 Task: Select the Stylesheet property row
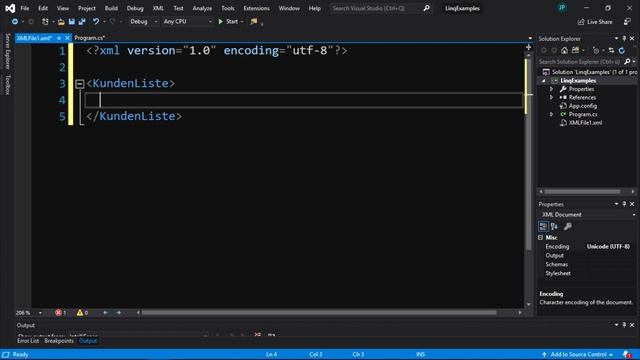(587, 273)
